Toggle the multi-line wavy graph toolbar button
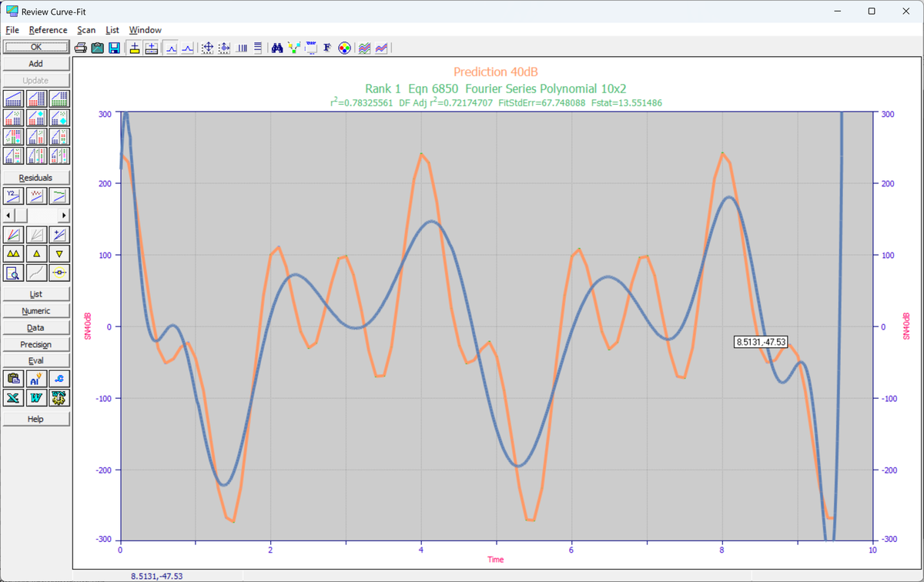This screenshot has height=582, width=924. click(x=365, y=48)
